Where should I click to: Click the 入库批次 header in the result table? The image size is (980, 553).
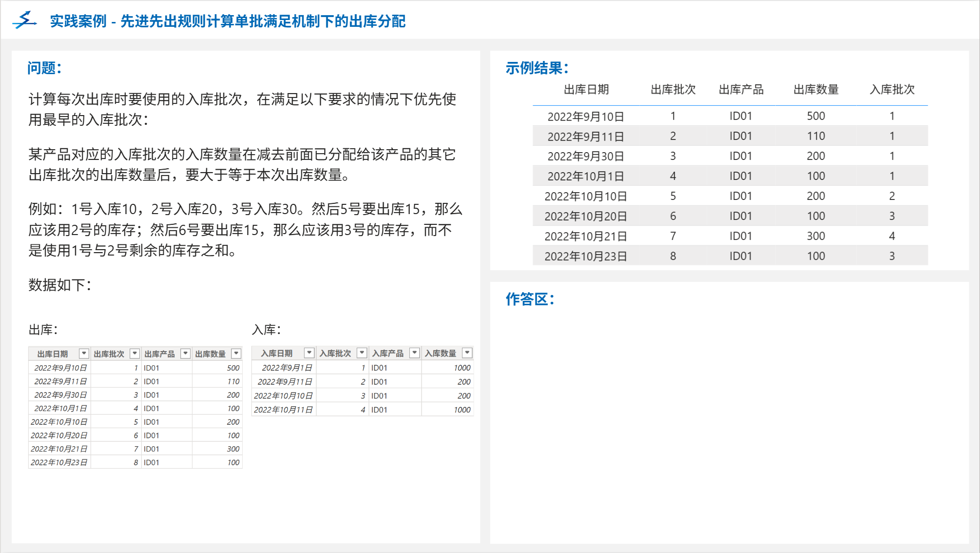coord(892,90)
